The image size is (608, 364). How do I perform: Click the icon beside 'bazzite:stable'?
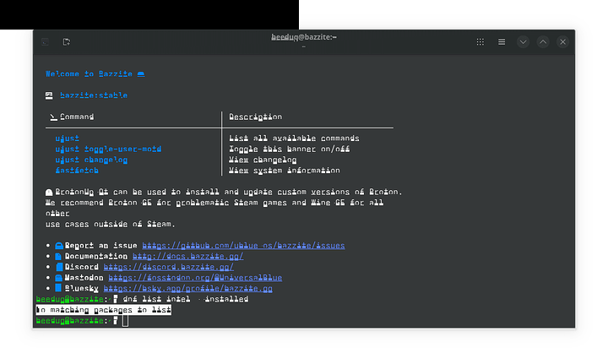49,95
